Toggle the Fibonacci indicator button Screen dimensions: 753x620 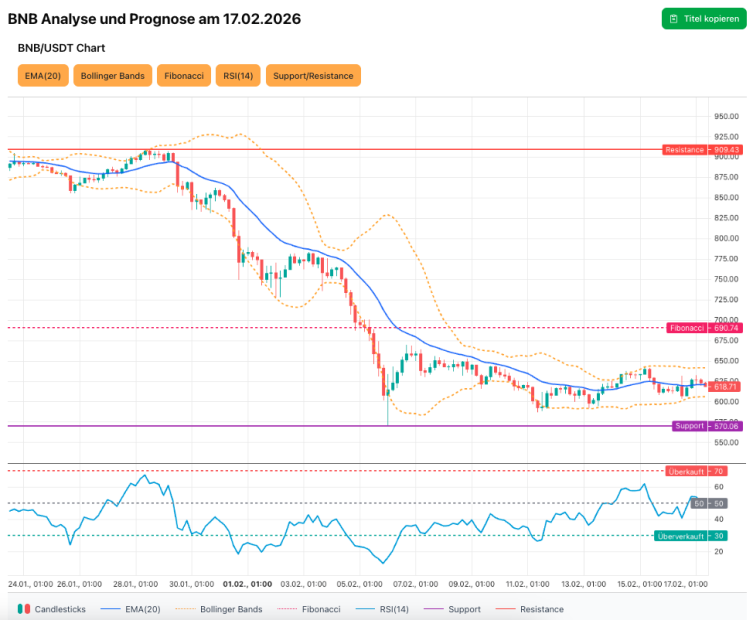point(184,75)
